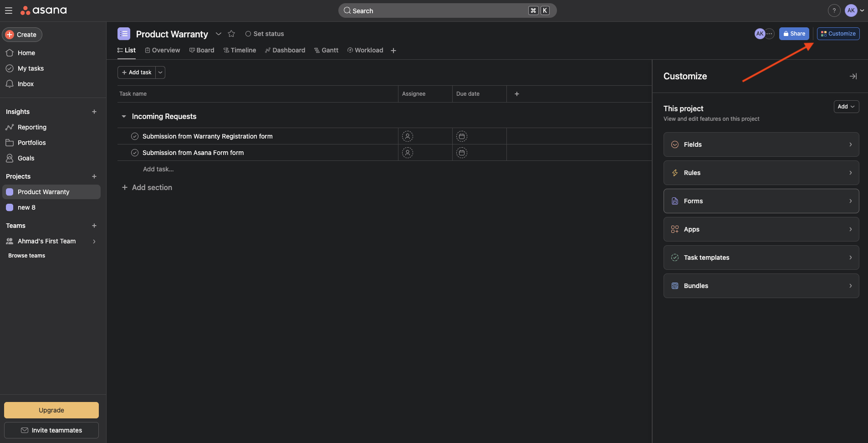Open the hamburger sidebar menu
Image resolution: width=868 pixels, height=443 pixels.
[9, 10]
